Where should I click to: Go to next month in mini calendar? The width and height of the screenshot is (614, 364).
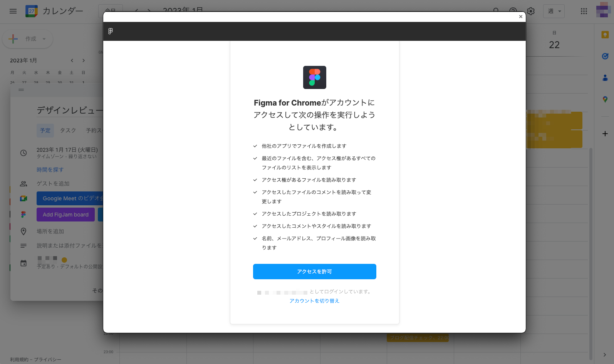[84, 60]
